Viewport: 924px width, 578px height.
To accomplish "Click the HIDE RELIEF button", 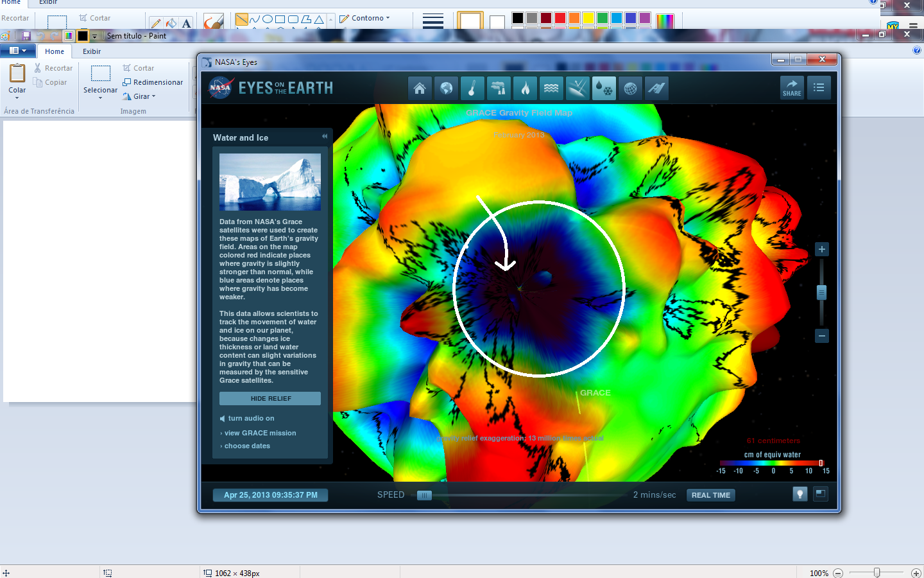I will point(270,399).
